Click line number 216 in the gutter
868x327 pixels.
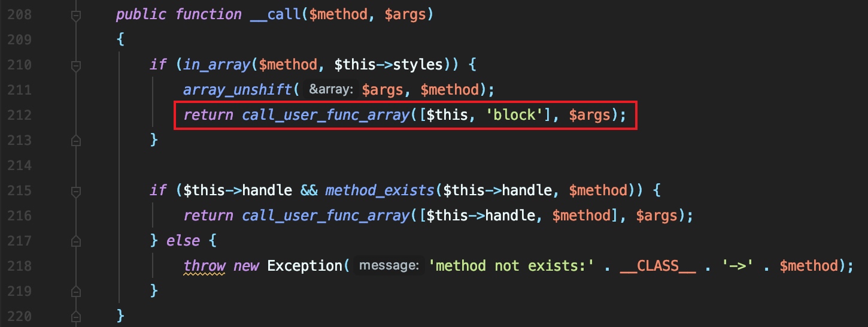coord(19,216)
